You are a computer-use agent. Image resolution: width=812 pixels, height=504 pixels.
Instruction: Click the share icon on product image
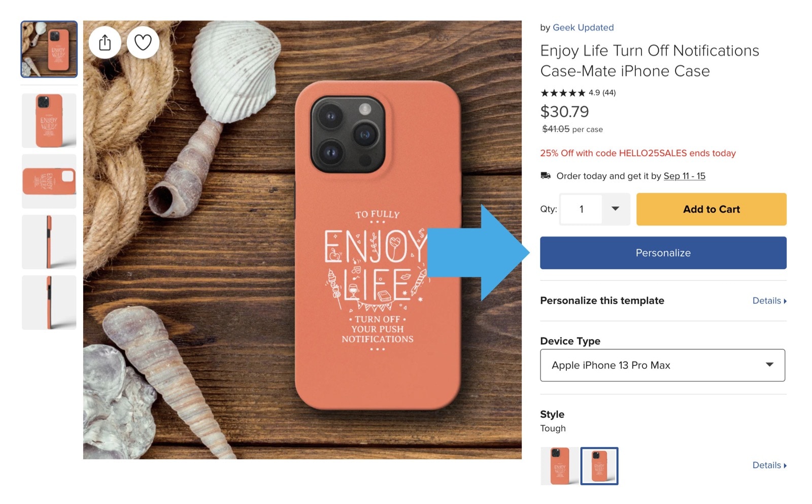tap(105, 43)
